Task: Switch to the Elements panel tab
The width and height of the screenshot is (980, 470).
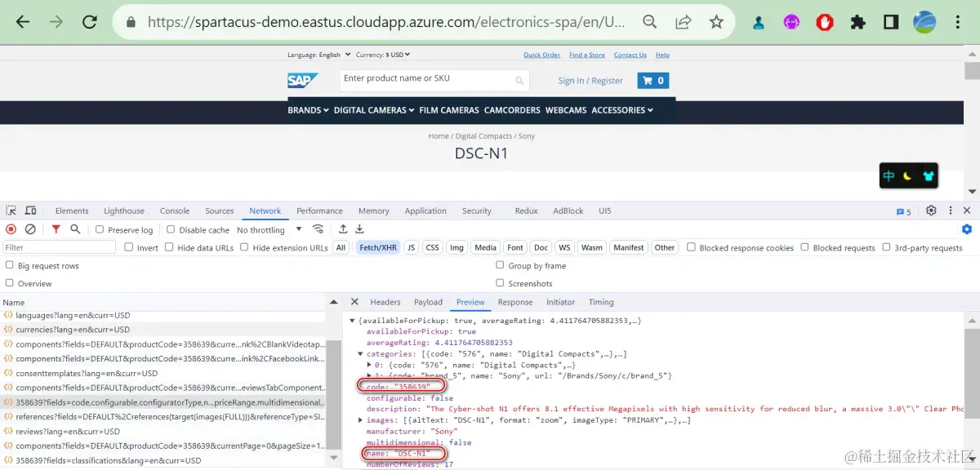Action: coord(72,211)
